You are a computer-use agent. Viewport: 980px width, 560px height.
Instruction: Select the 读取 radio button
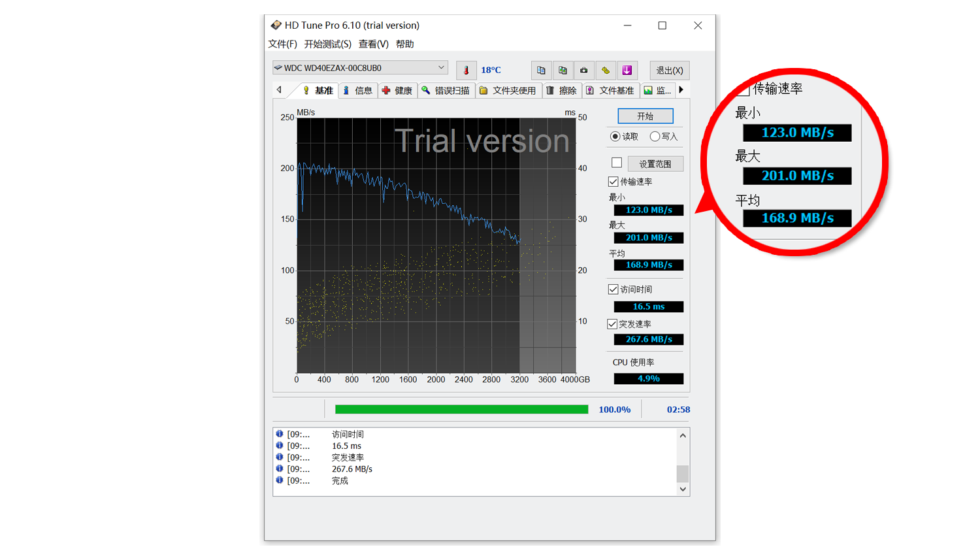point(615,137)
